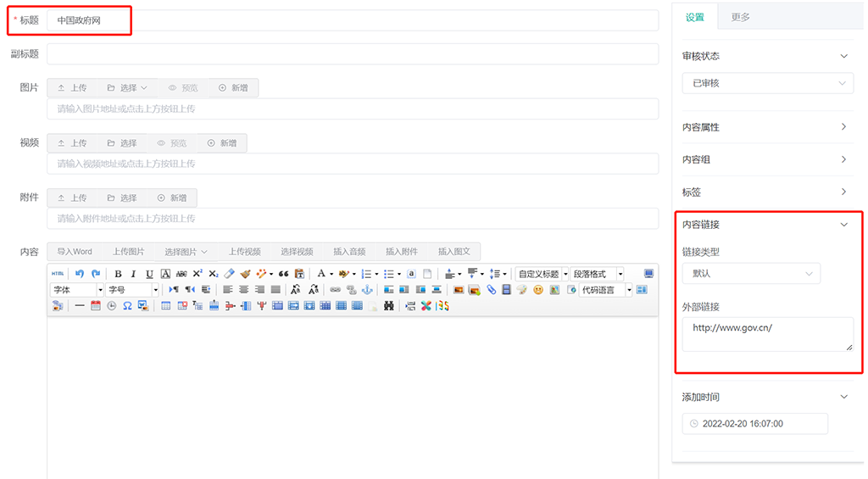
Task: Insert special character with the Omega icon
Action: 126,306
